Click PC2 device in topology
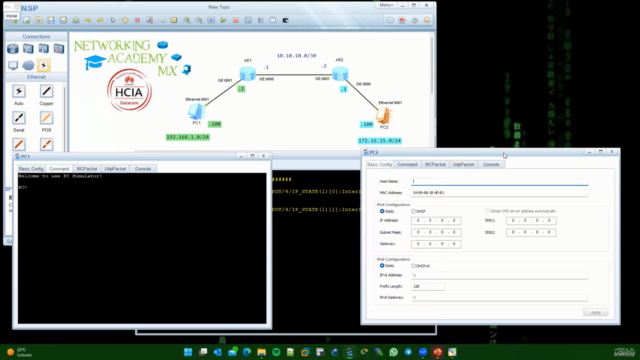Image resolution: width=640 pixels, height=360 pixels. coord(384,116)
